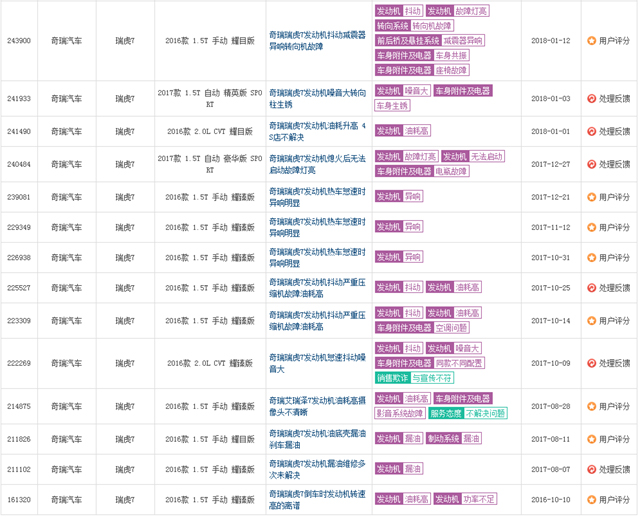Click model text 2016款 2.0L CVT 耀目版
Image resolution: width=640 pixels, height=517 pixels.
click(x=210, y=131)
